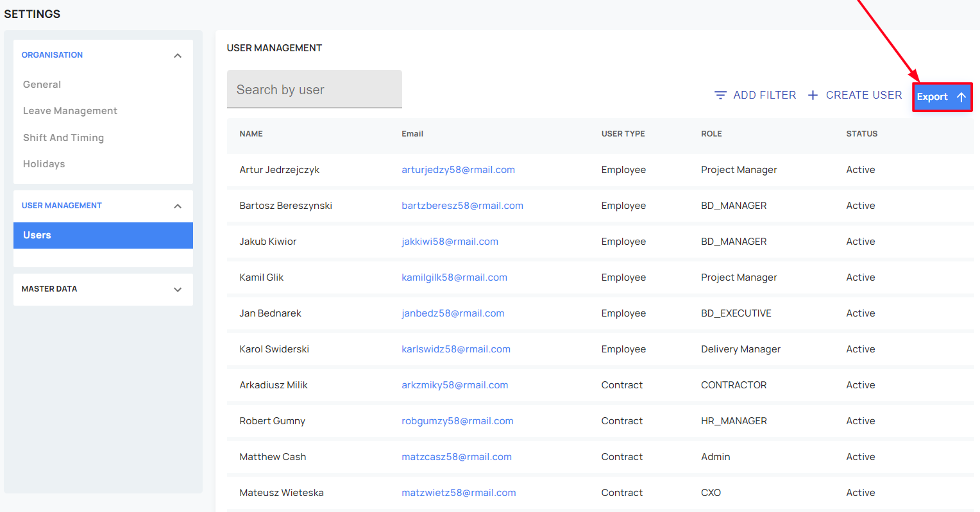
Task: Collapse the ORGANISATION section chevron
Action: [178, 56]
